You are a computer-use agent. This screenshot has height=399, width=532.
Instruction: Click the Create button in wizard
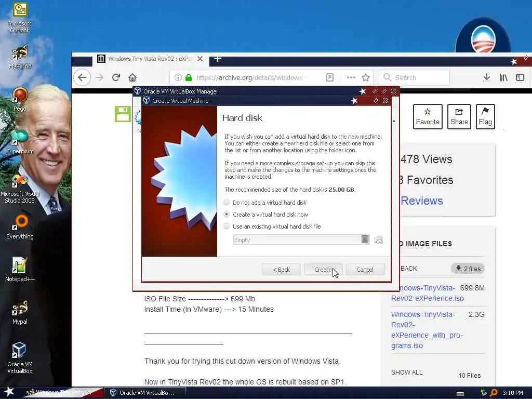click(x=323, y=270)
